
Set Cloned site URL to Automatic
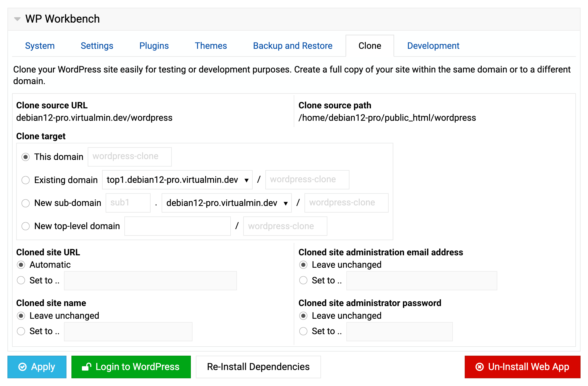[x=21, y=265]
